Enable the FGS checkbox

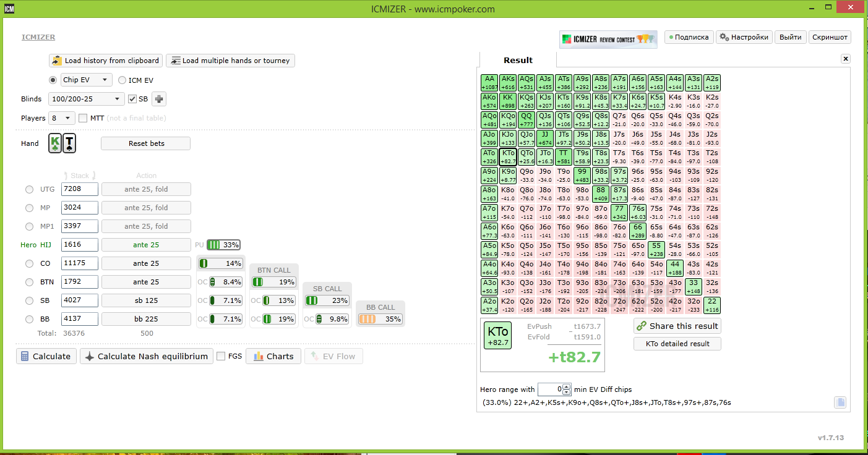pos(221,356)
